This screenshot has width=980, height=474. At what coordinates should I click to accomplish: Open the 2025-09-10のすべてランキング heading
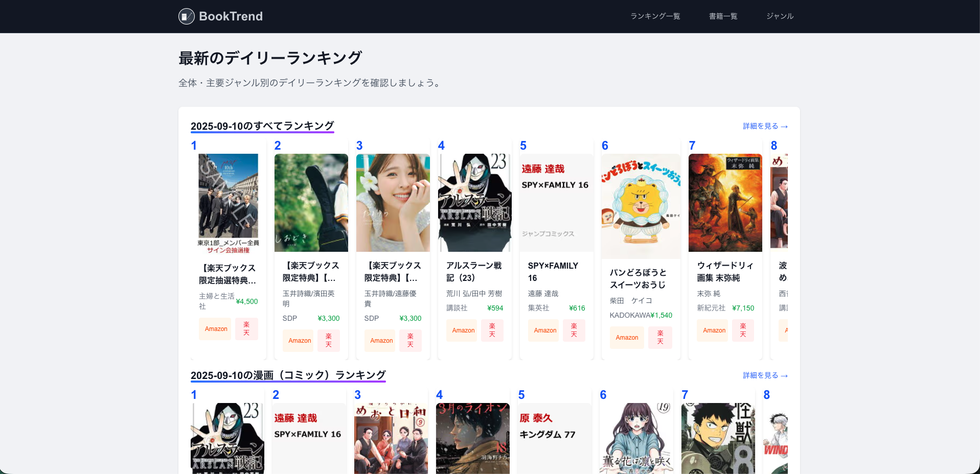tap(262, 126)
